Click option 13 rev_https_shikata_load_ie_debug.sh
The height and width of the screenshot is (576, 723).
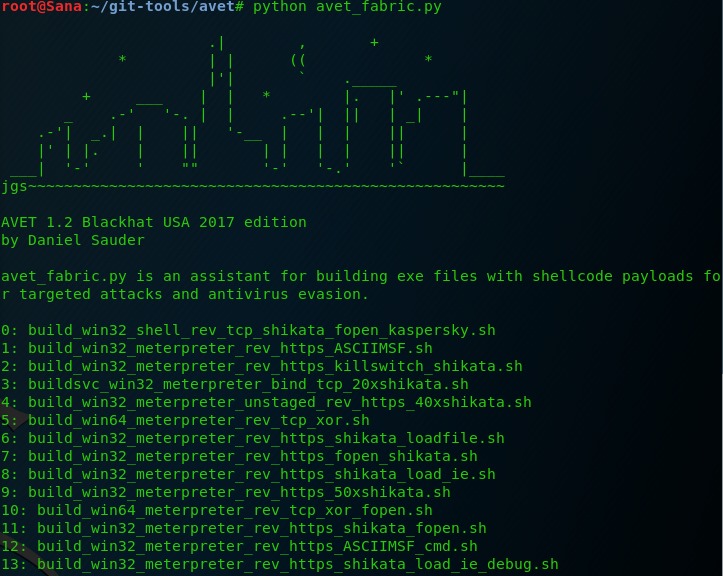click(x=280, y=564)
